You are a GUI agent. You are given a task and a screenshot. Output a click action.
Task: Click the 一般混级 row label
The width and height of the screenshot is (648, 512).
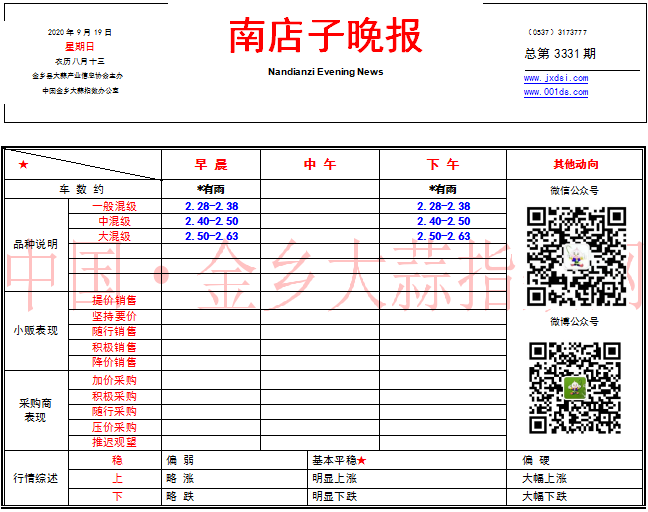114,206
